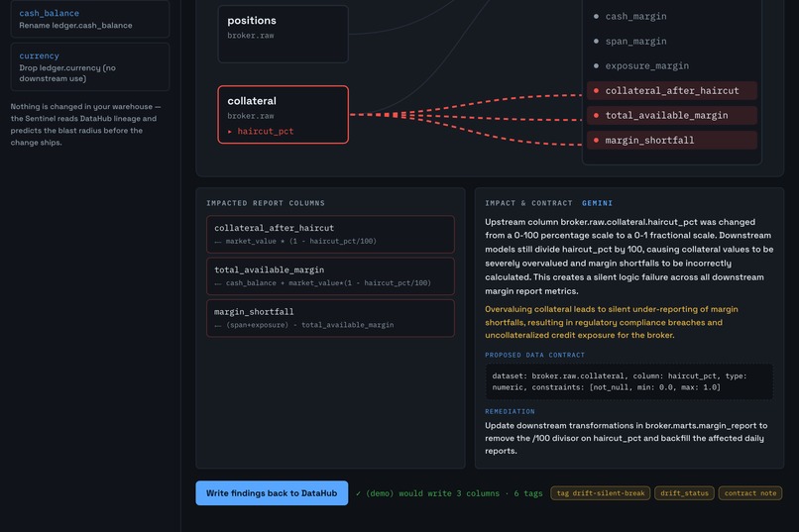Click the remediation paragraph about /100 divisor

coord(626,438)
